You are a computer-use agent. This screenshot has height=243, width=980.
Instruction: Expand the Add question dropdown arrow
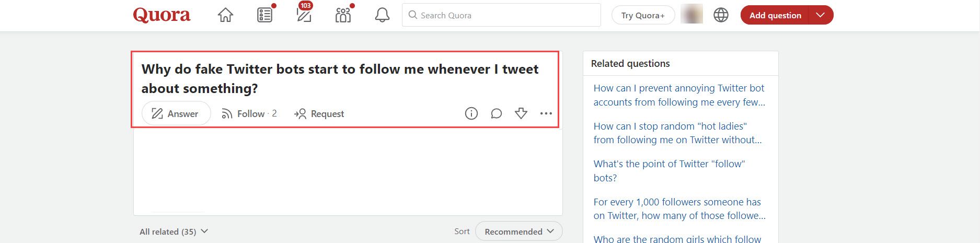click(821, 15)
